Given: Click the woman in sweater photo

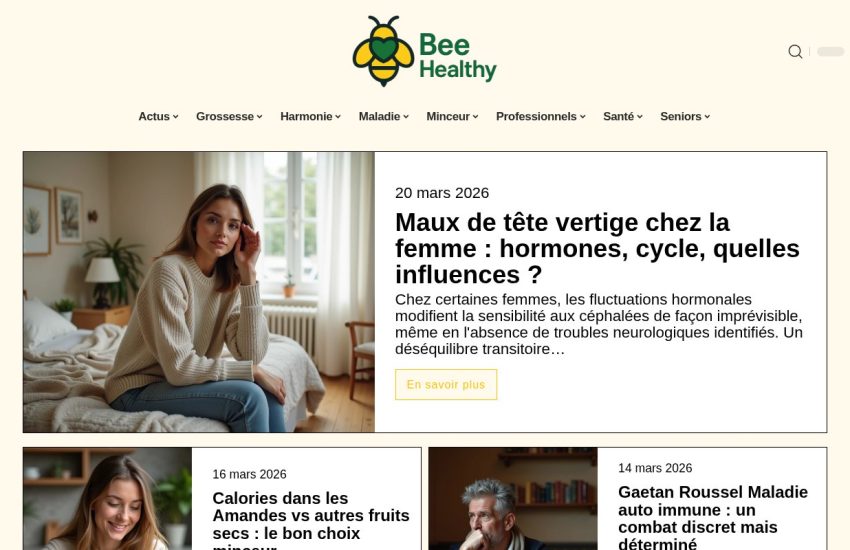Looking at the screenshot, I should click(199, 292).
